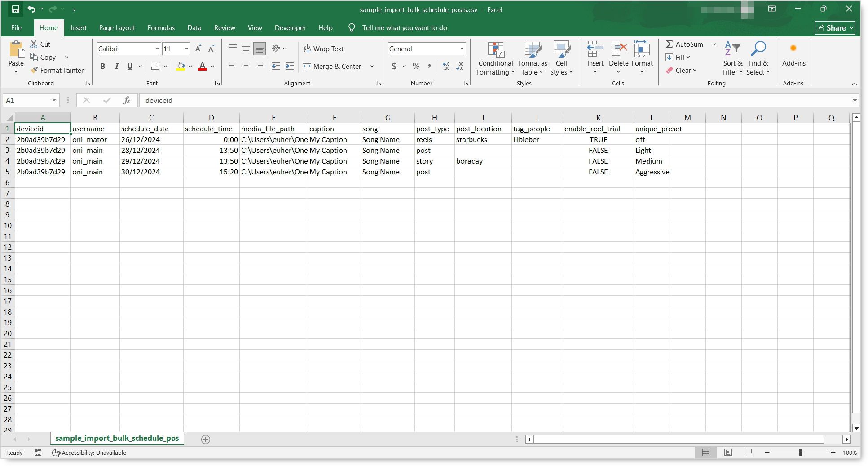868x466 pixels.
Task: Click the Format Painter brush
Action: [x=34, y=70]
